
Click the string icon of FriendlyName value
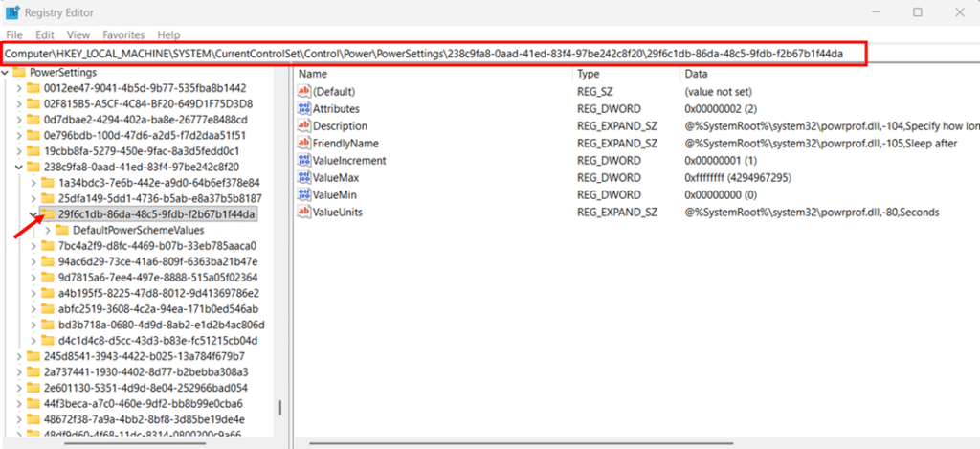(x=304, y=144)
